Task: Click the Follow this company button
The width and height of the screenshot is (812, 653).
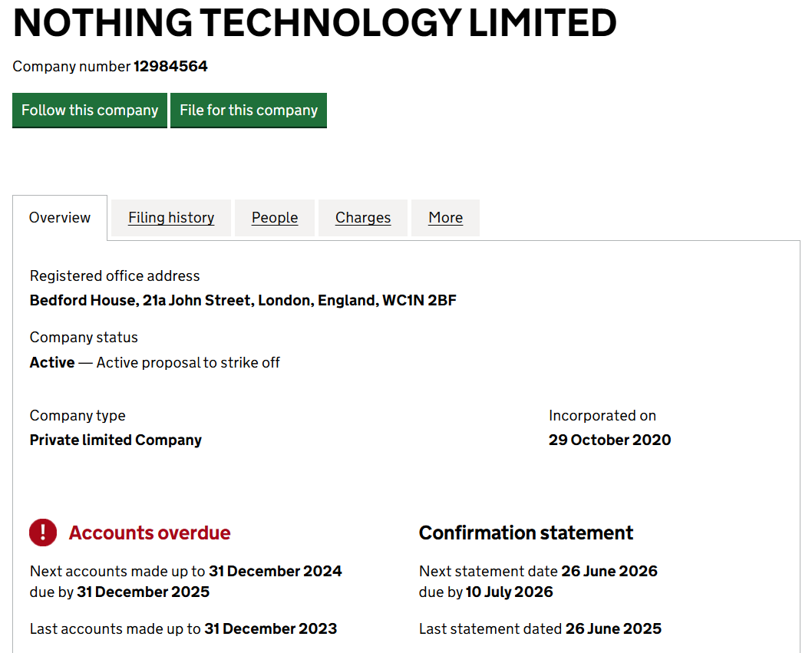Action: click(x=89, y=110)
